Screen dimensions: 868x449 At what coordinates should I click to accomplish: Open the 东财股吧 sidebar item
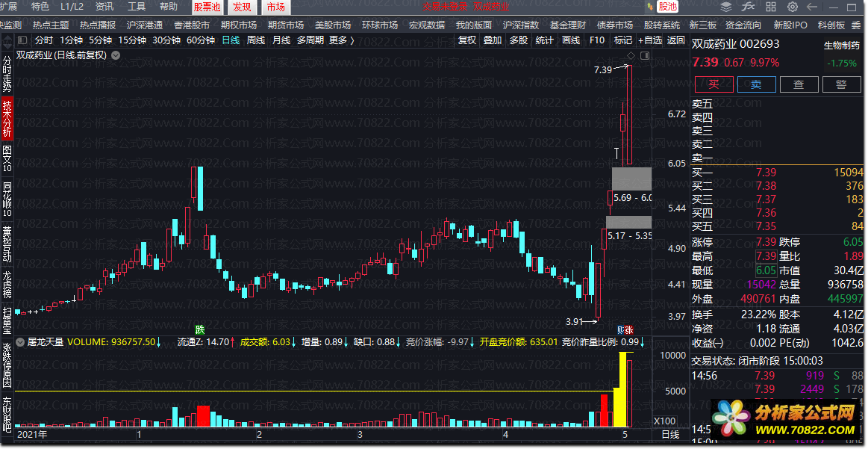point(7,414)
